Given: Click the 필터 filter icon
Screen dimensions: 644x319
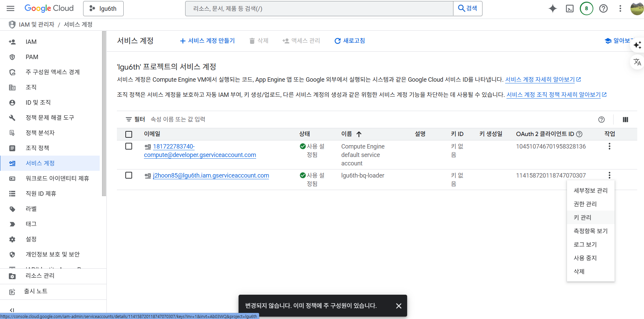Looking at the screenshot, I should click(129, 119).
